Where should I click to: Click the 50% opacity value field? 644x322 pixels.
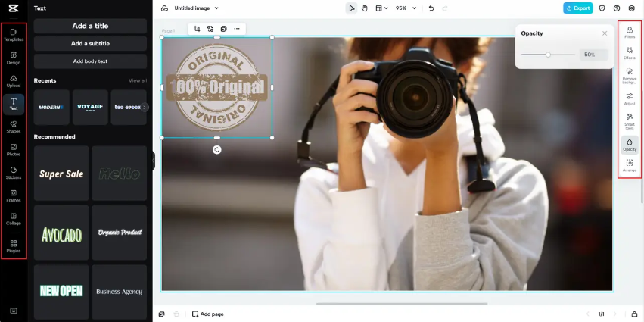[593, 55]
